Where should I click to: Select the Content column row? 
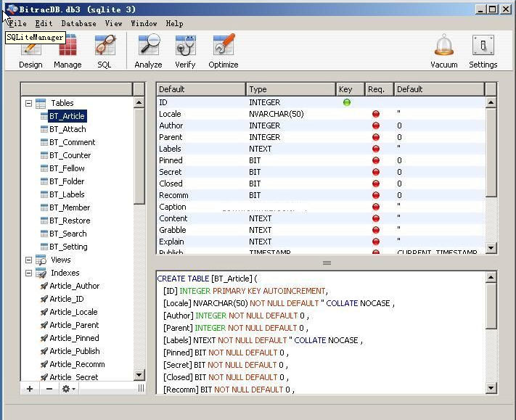322,219
